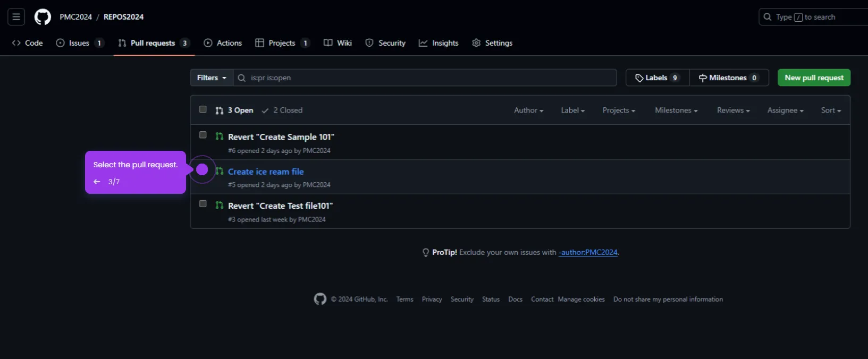Click the Type / to search box

813,17
